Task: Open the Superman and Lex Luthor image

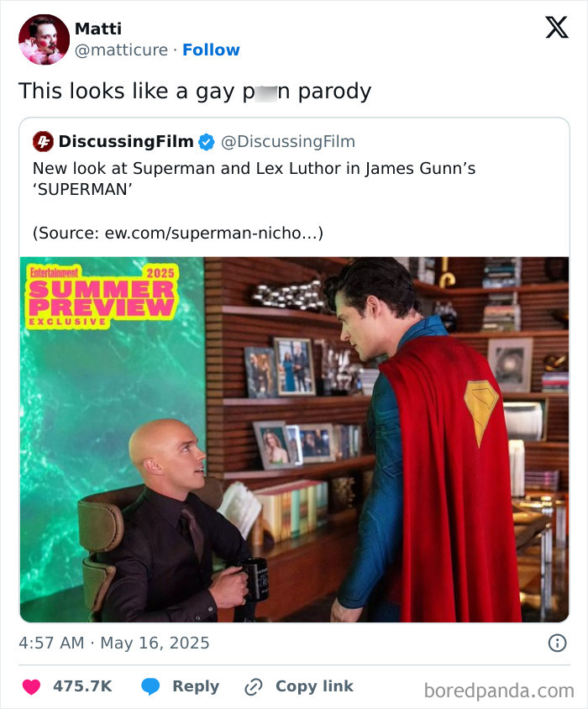Action: [295, 439]
